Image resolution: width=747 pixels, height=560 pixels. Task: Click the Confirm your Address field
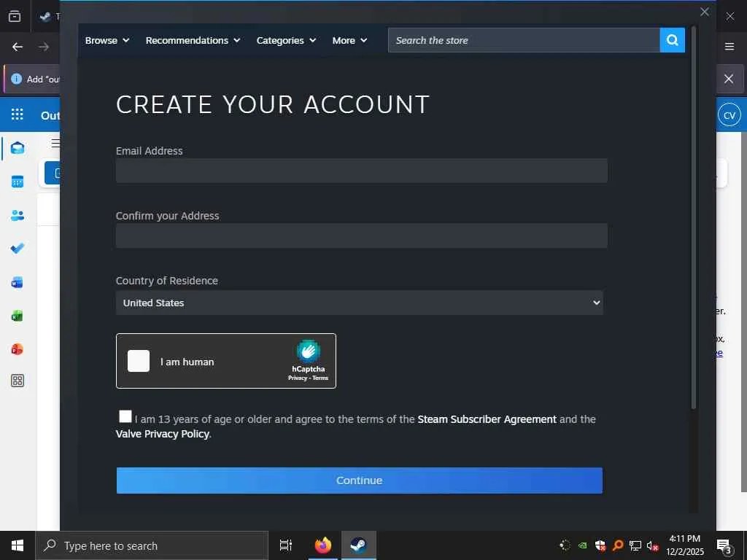coord(362,236)
